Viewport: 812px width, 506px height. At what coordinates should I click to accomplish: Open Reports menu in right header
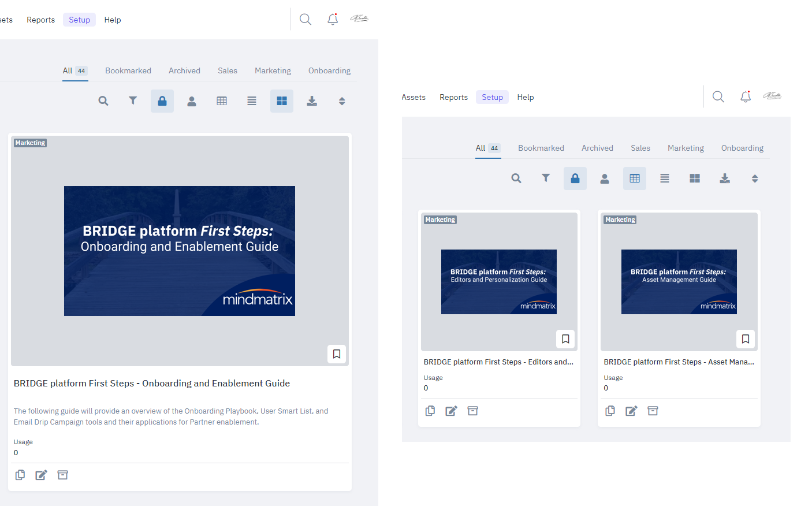click(x=454, y=97)
